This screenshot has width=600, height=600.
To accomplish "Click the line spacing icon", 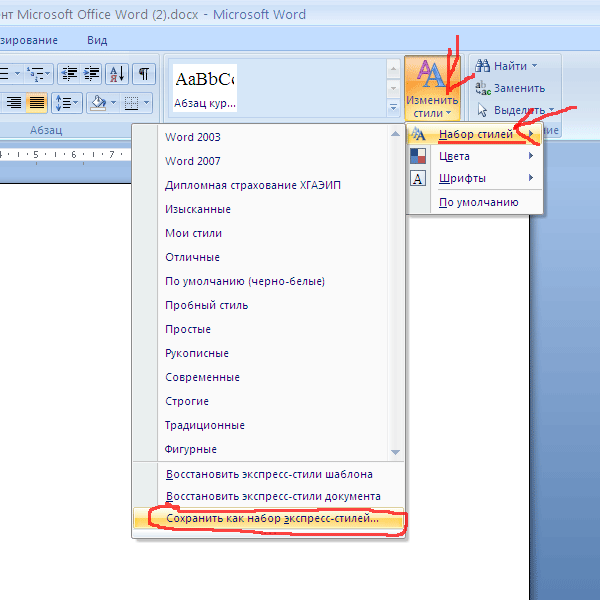I will (x=62, y=103).
